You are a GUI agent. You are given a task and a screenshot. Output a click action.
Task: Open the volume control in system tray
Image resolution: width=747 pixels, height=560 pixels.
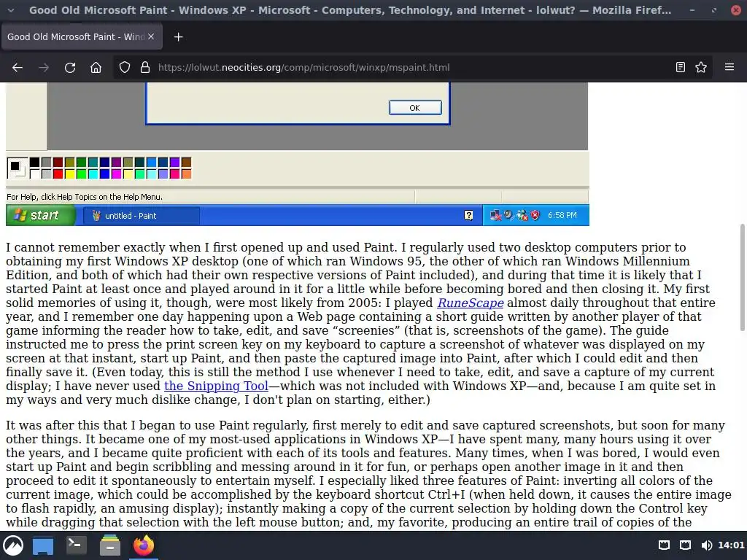click(707, 545)
